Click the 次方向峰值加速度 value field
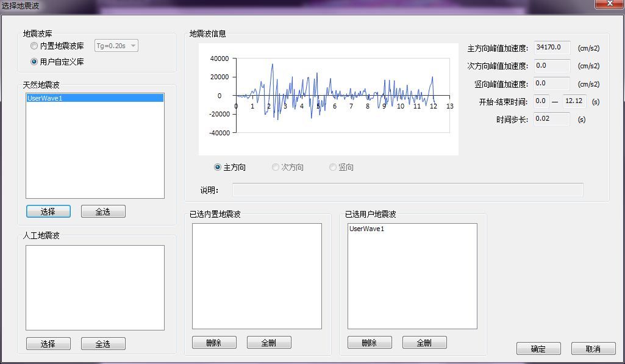The width and height of the screenshot is (625, 364). coord(552,65)
